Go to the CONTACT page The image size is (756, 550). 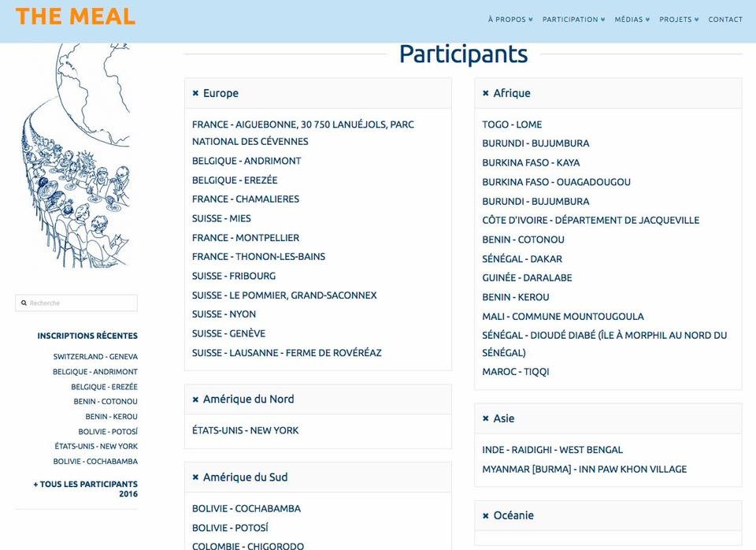725,20
